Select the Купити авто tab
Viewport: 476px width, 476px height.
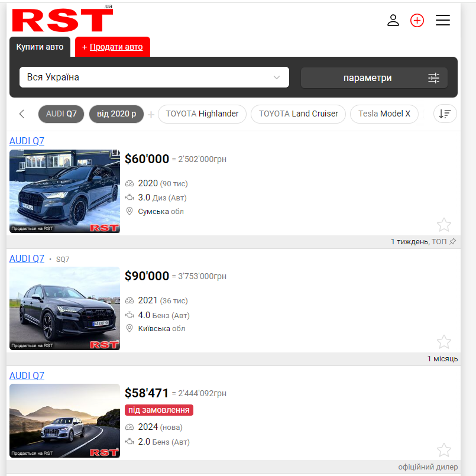pyautogui.click(x=40, y=47)
